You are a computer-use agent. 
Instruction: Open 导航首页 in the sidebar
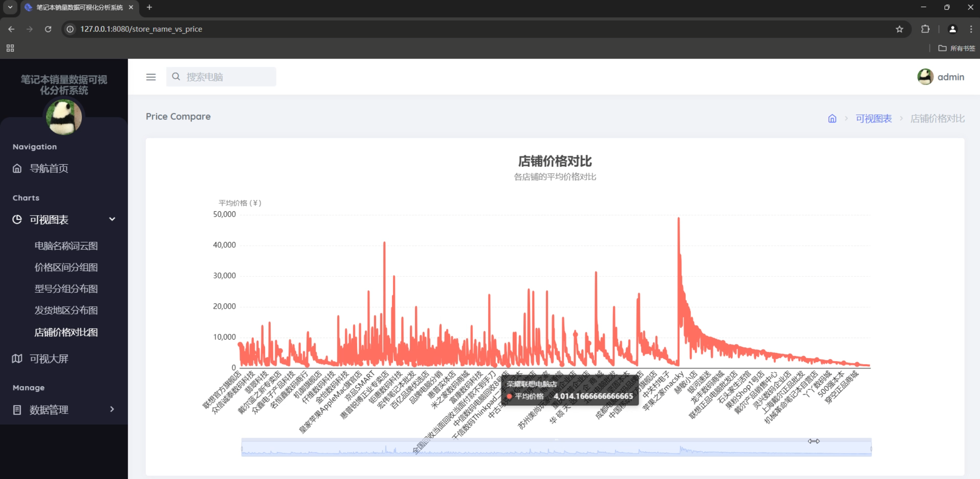click(49, 168)
